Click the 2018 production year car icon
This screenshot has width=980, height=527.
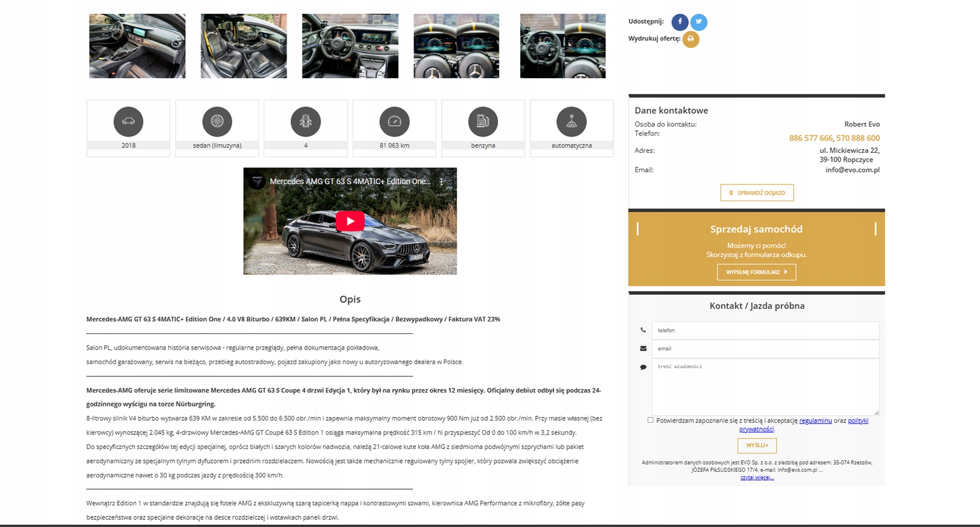(x=128, y=122)
